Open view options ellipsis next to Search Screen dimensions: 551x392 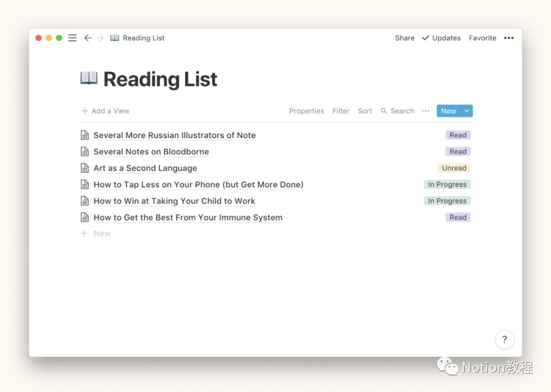(x=425, y=111)
